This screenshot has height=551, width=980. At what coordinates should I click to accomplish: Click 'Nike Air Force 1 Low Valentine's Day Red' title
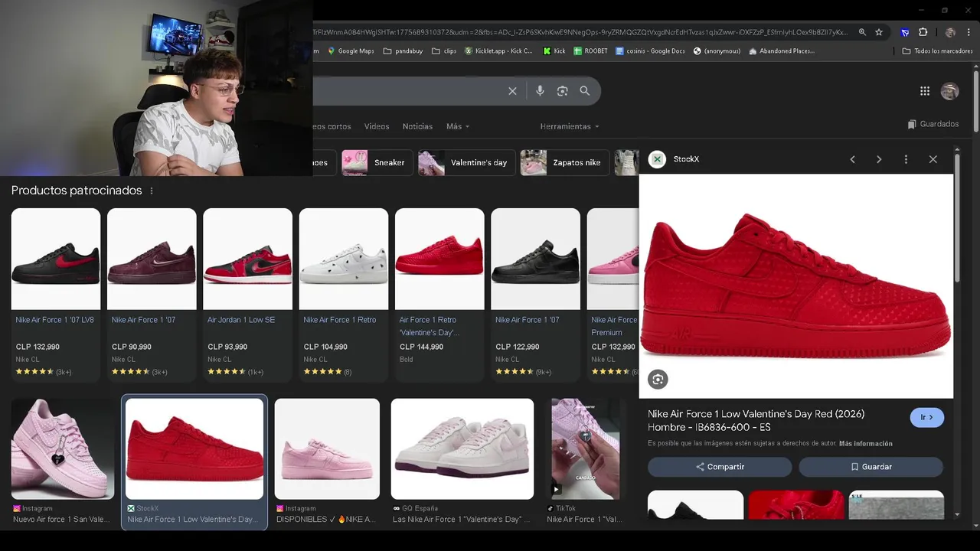pos(756,420)
